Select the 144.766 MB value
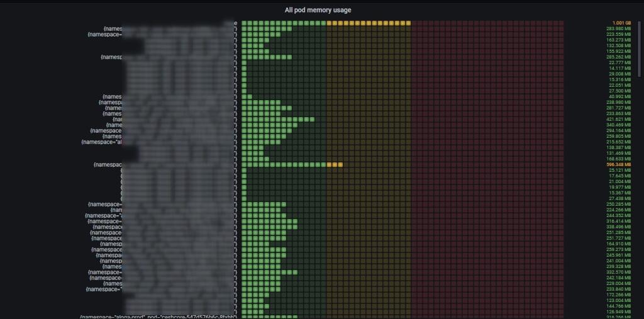644x319 pixels. click(619, 306)
